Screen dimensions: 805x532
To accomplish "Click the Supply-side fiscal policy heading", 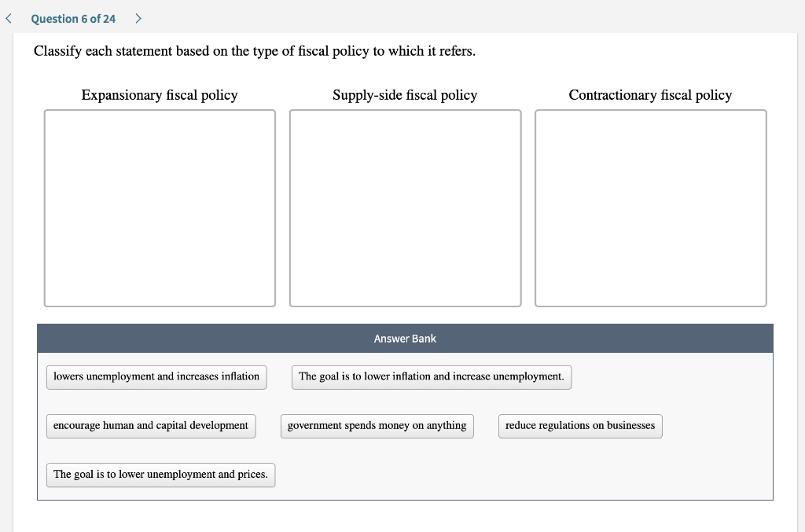I will pos(405,95).
